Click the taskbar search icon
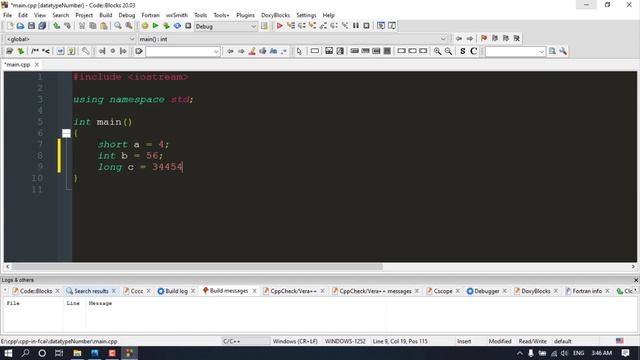Viewport: 640px width, 360px height. 25,353
